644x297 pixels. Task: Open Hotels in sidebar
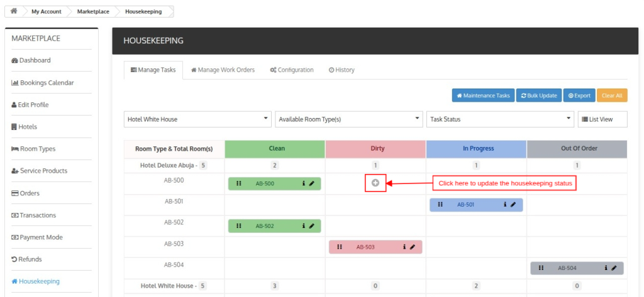click(x=25, y=127)
